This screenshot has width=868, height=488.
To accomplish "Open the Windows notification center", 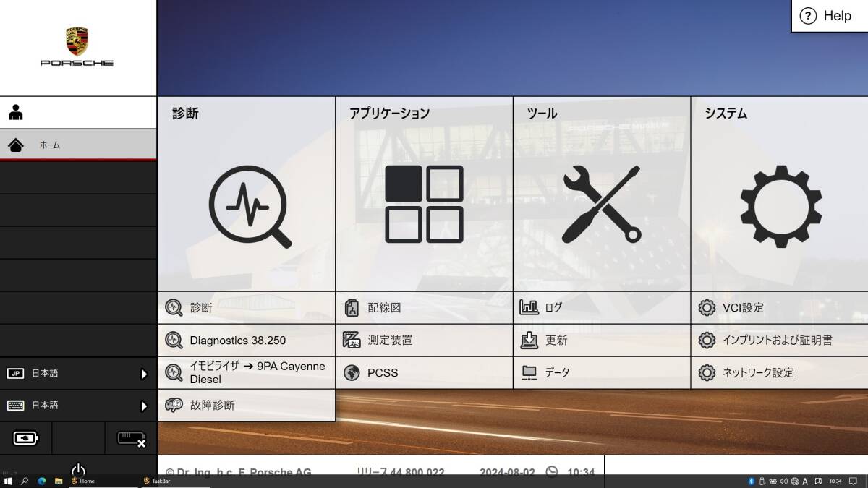I will [853, 481].
